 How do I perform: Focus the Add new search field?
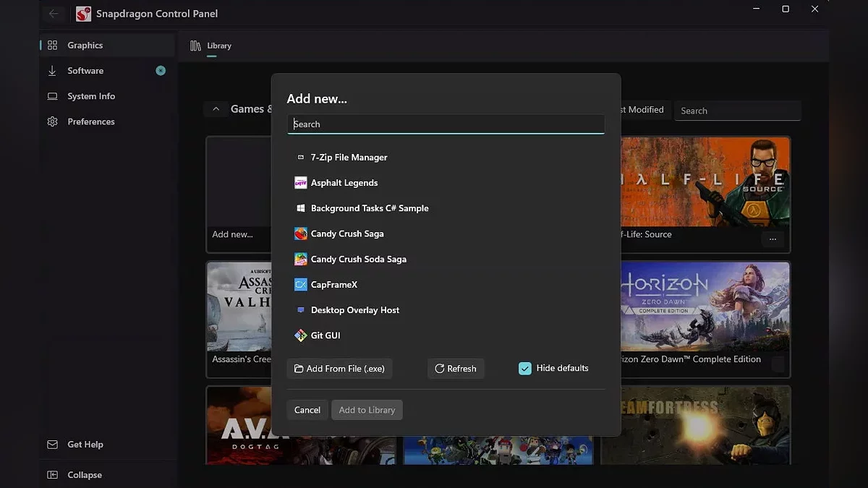pos(446,124)
